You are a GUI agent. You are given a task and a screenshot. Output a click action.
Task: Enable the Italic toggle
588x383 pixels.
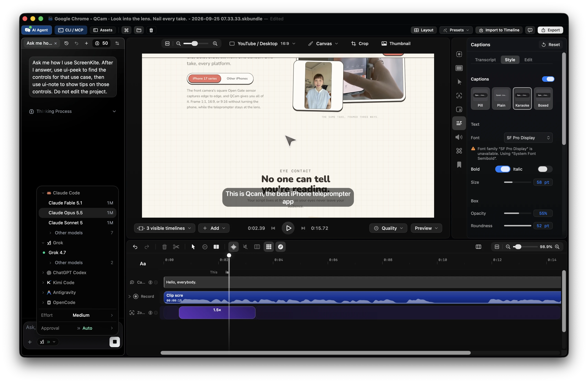(545, 169)
